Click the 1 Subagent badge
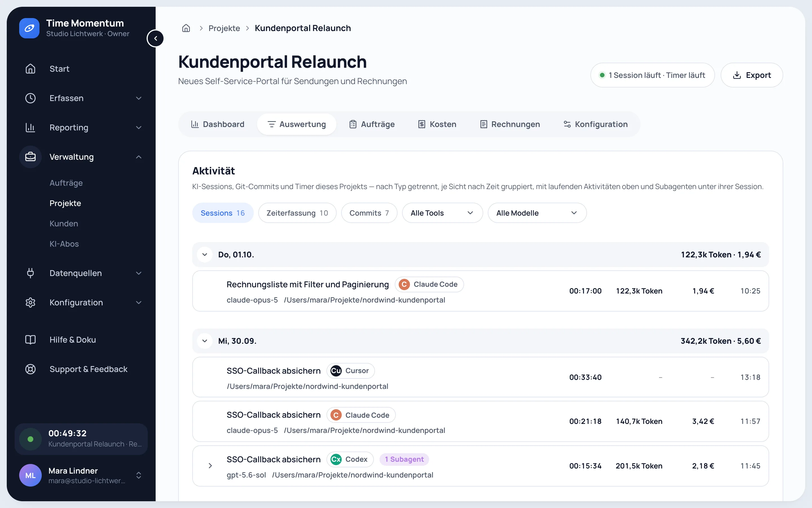Screen dimensions: 812x508 [x=404, y=459]
